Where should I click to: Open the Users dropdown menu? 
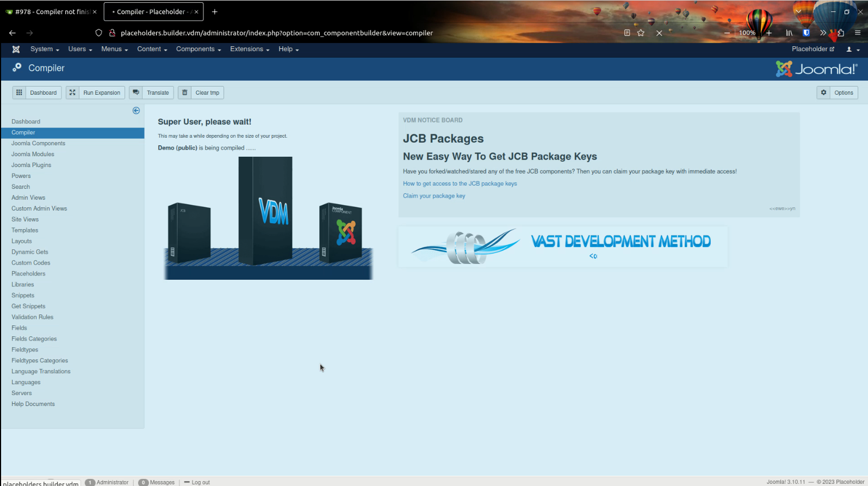click(x=80, y=49)
